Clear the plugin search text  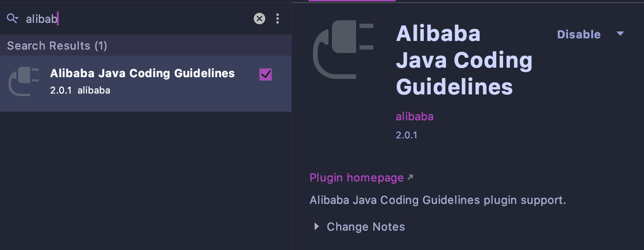click(x=259, y=19)
